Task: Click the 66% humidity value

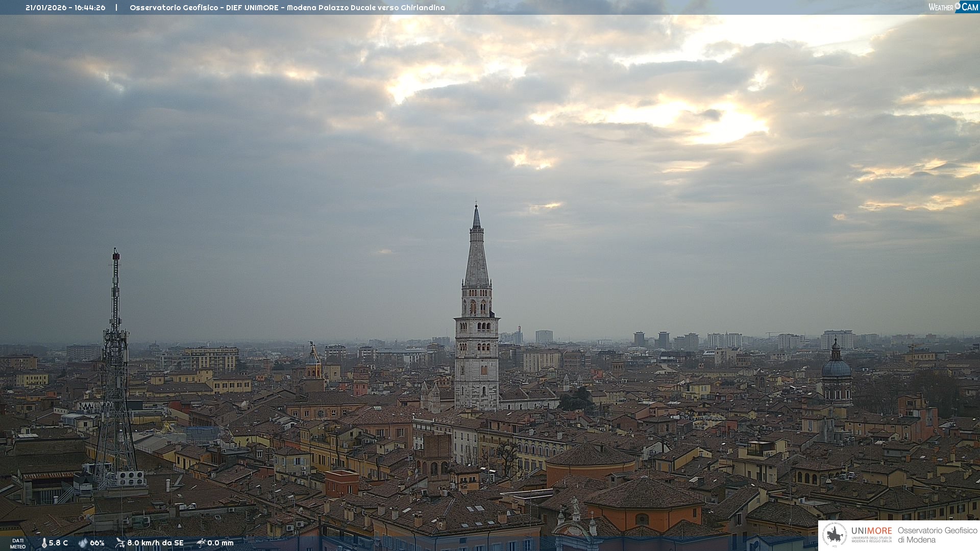Action: (x=97, y=543)
